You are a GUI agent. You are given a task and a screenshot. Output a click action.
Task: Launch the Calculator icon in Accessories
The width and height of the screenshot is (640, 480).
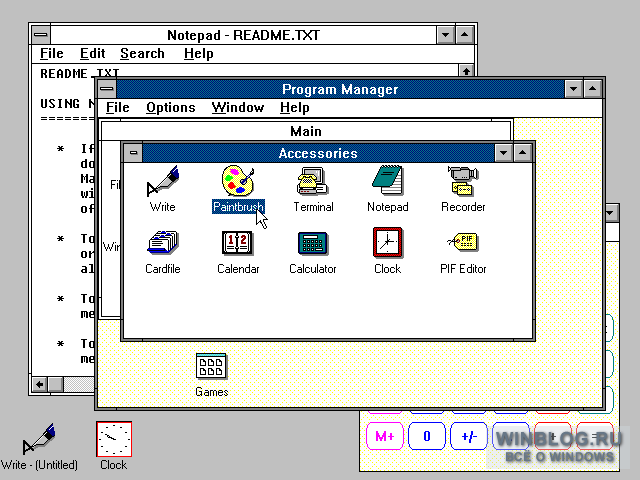coord(313,251)
